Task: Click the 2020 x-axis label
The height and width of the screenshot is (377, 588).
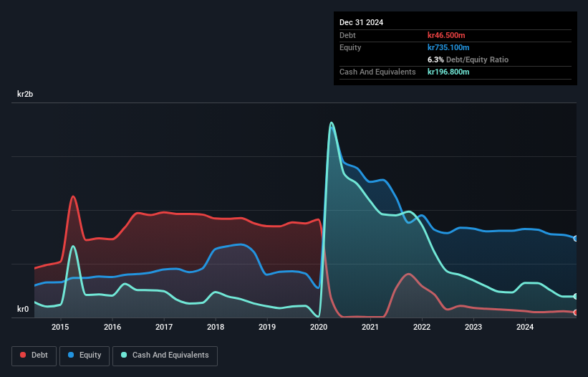Action: pos(319,327)
